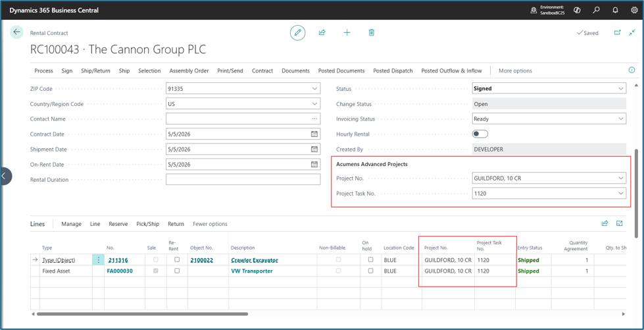Toggle On hold checkbox for Crawler Excavator
This screenshot has width=644, height=330.
[370, 260]
